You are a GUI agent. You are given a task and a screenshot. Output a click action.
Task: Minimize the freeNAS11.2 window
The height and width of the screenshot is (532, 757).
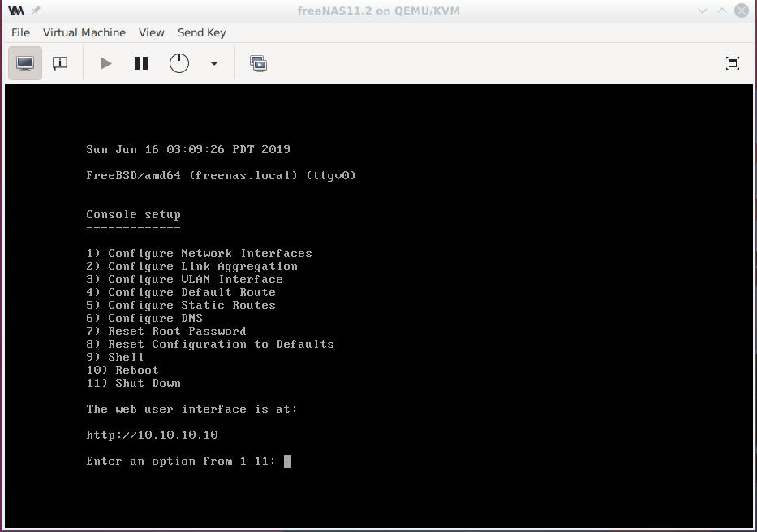tap(703, 11)
